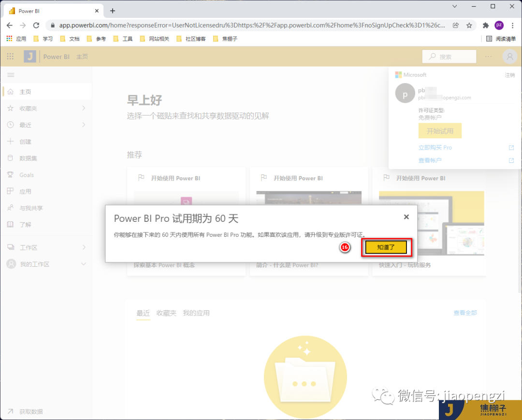Click the account avatar p circle

pyautogui.click(x=405, y=93)
